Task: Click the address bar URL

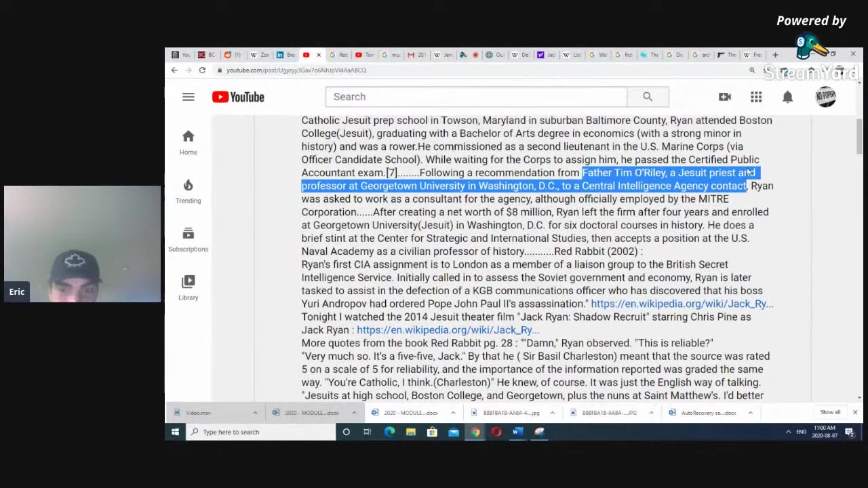Action: (x=296, y=70)
